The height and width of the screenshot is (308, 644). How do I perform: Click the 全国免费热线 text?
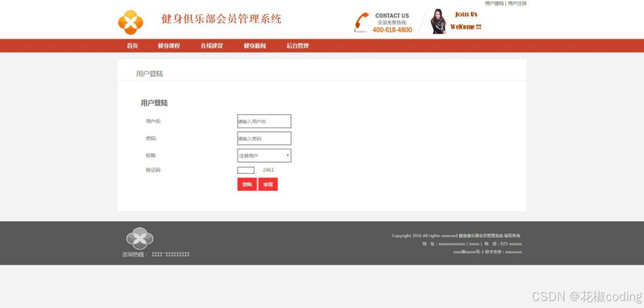tap(392, 23)
